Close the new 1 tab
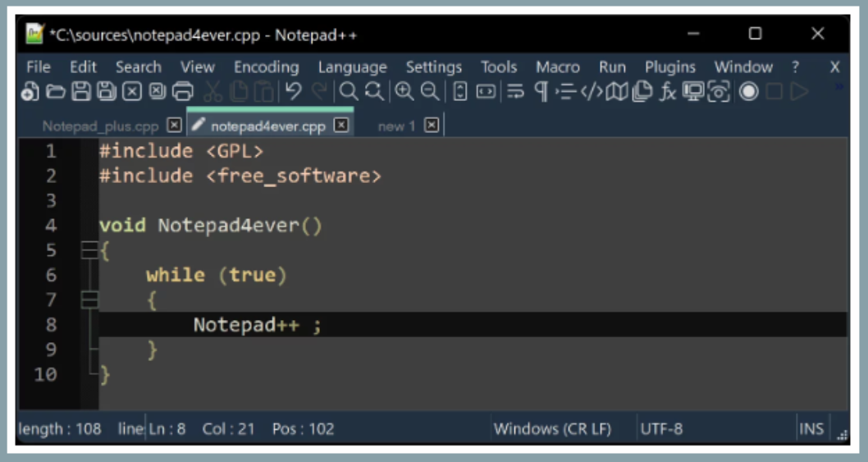The image size is (868, 462). [x=432, y=126]
